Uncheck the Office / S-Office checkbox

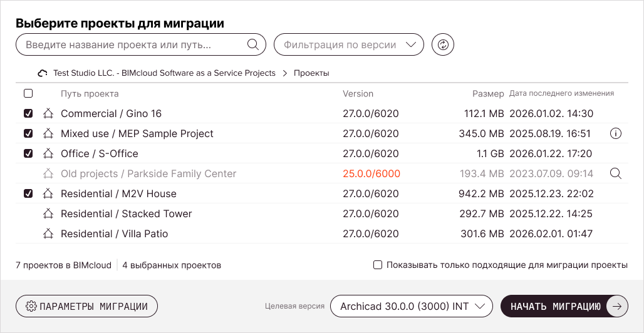[28, 153]
